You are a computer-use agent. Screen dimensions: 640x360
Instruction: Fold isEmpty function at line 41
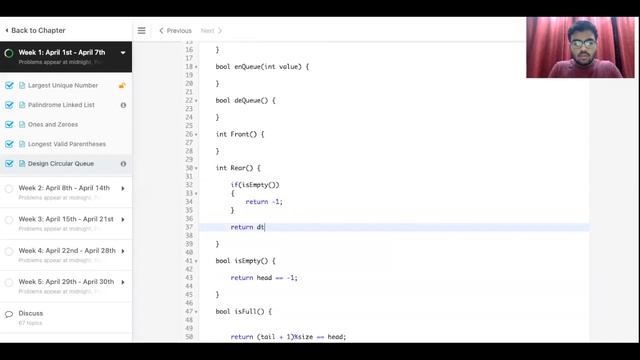coord(196,261)
